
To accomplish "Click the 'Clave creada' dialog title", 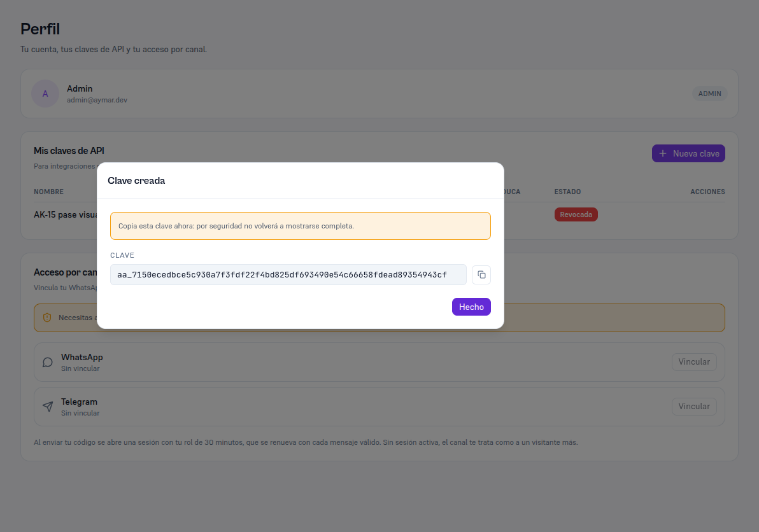I will click(x=136, y=180).
